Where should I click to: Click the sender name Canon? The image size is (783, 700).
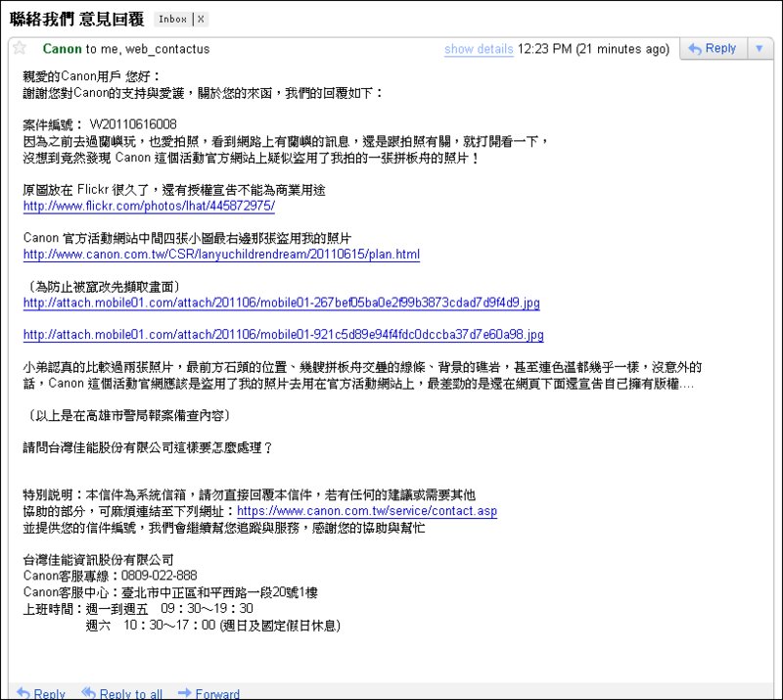click(62, 49)
